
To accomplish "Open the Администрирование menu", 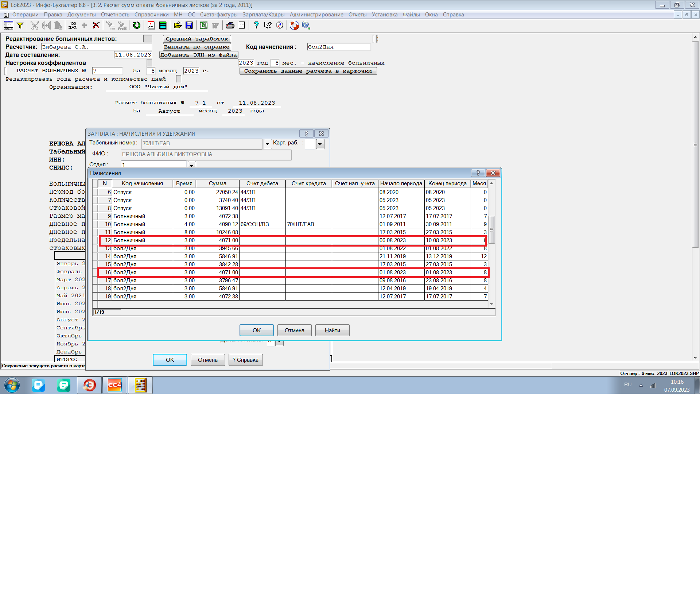I will (316, 15).
